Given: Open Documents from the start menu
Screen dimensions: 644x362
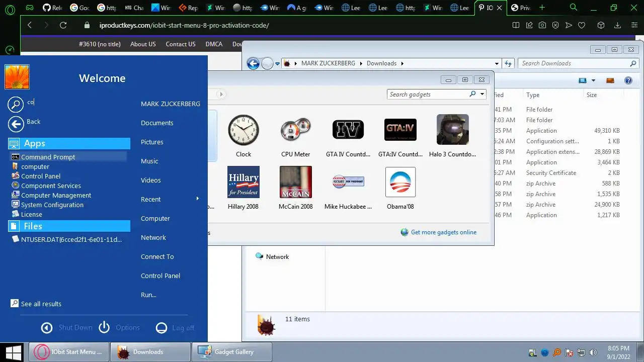Looking at the screenshot, I should click(x=157, y=123).
